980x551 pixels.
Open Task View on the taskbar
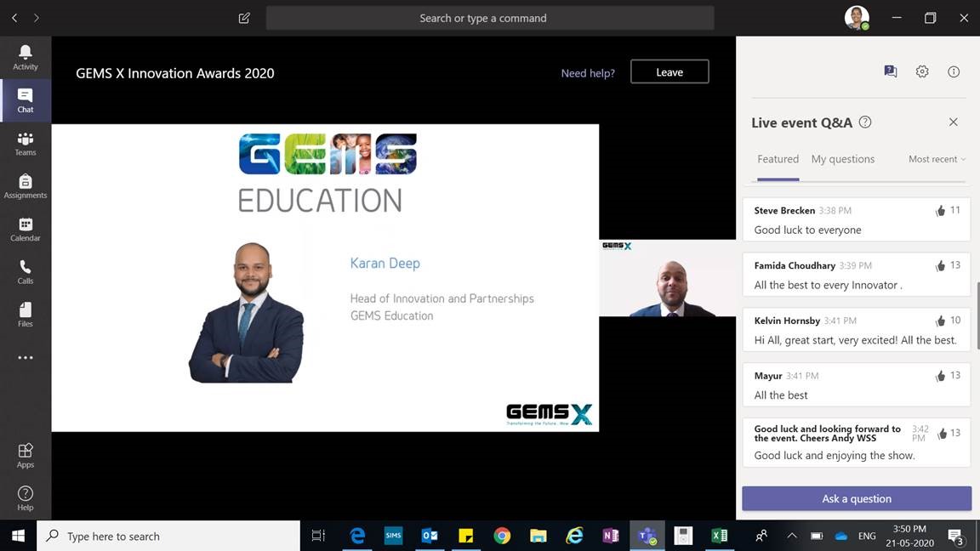[319, 536]
